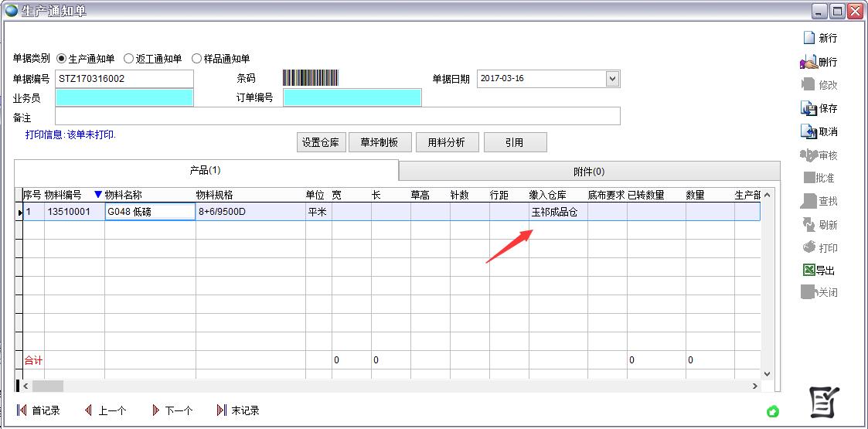868x429 pixels.
Task: Select the 返工通知单 radio button
Action: [129, 59]
